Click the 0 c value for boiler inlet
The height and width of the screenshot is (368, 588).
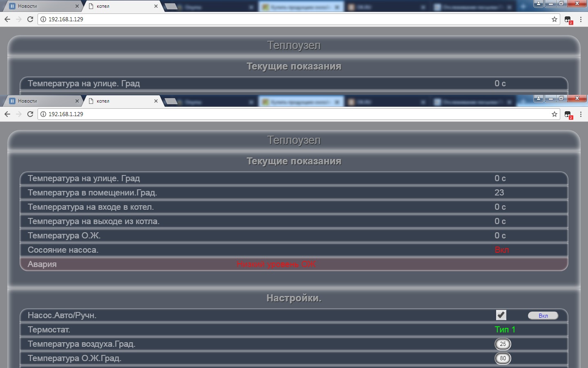point(500,207)
